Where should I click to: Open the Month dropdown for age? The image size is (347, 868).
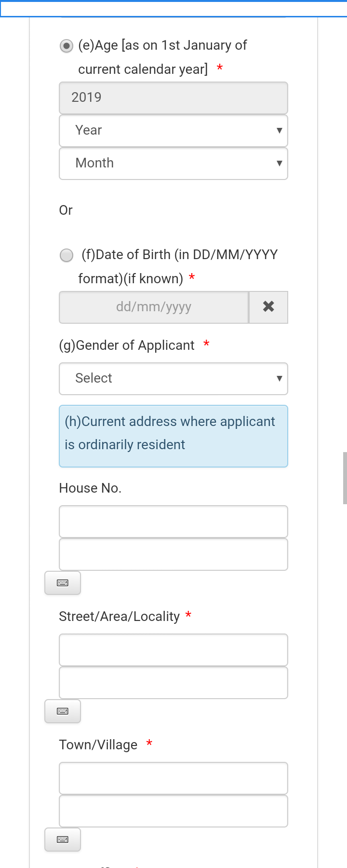point(173,164)
